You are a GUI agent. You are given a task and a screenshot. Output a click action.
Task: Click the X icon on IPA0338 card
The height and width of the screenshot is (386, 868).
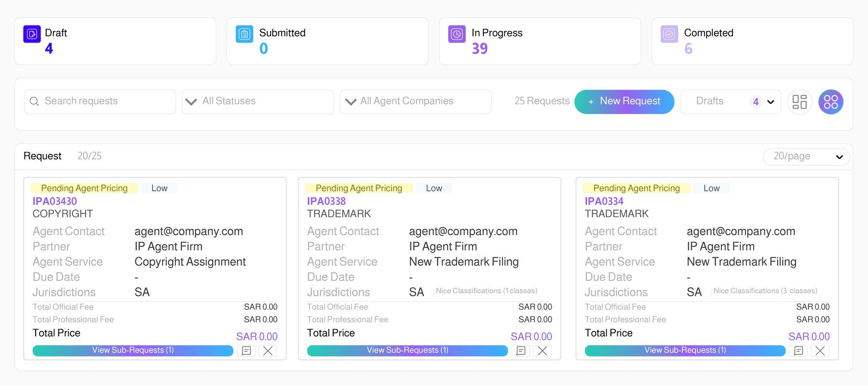point(542,351)
